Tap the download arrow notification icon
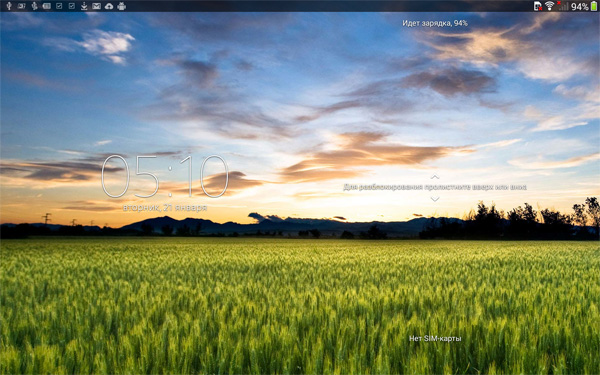 pos(84,6)
